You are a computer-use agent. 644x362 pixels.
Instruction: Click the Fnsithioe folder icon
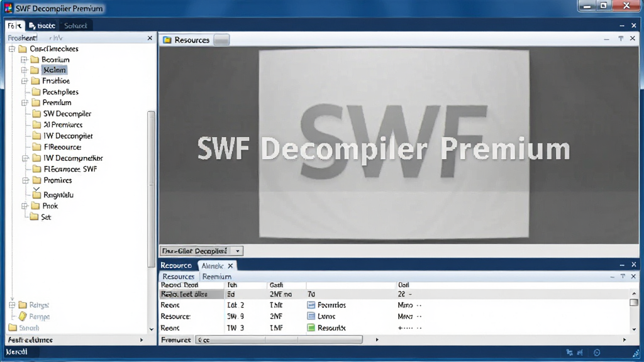(x=36, y=81)
